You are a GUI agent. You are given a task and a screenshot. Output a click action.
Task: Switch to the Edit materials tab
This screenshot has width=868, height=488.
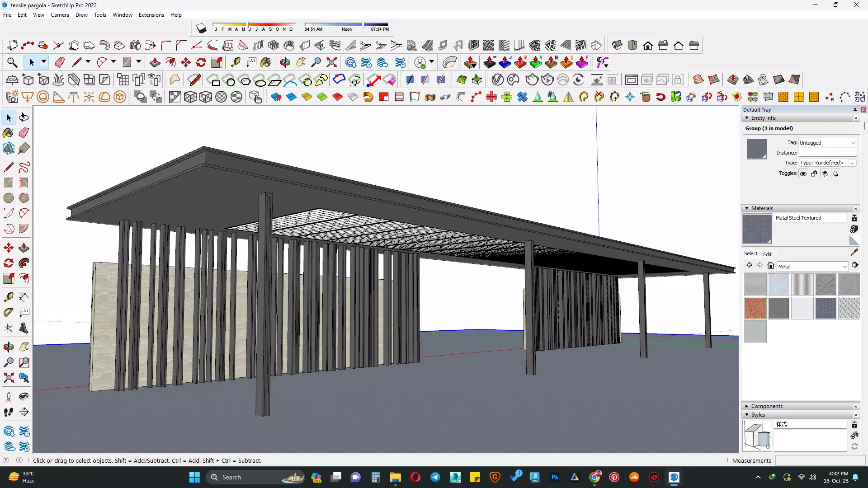767,254
